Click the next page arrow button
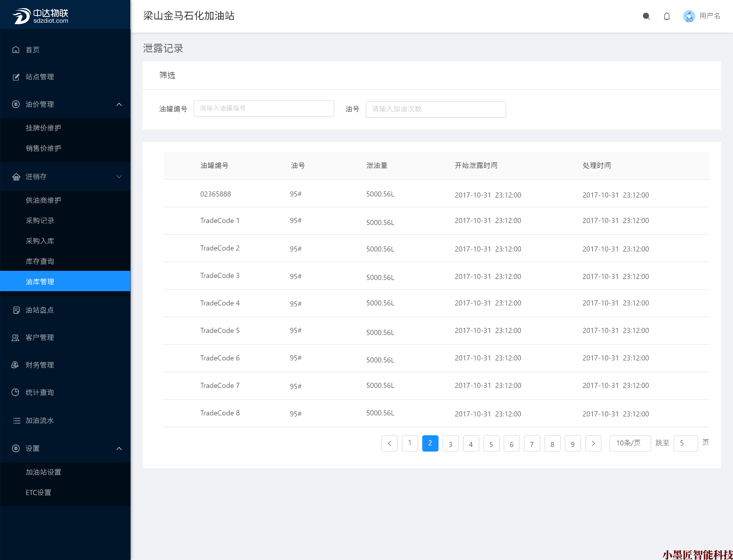733x560 pixels. (593, 443)
